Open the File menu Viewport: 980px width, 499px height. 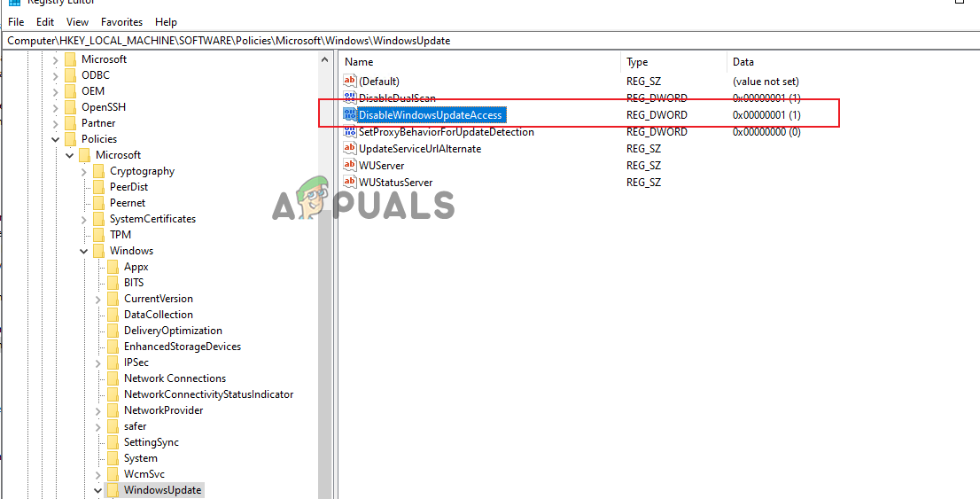coord(16,22)
